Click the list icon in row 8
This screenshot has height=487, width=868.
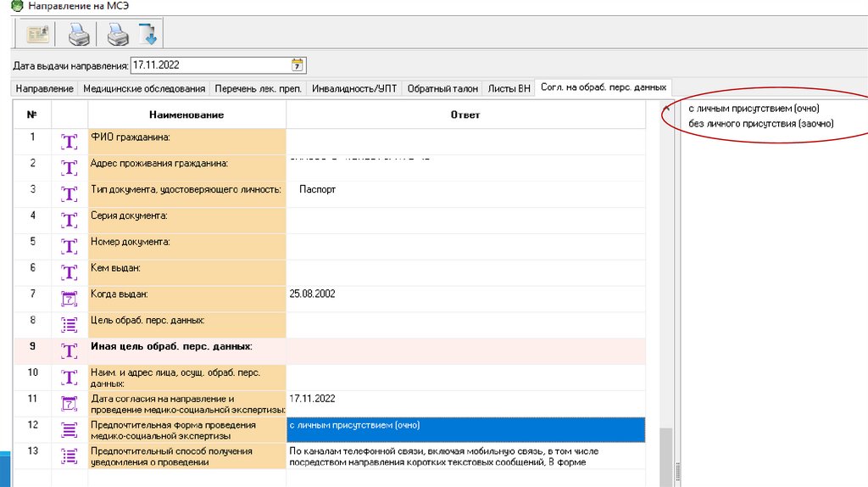70,324
